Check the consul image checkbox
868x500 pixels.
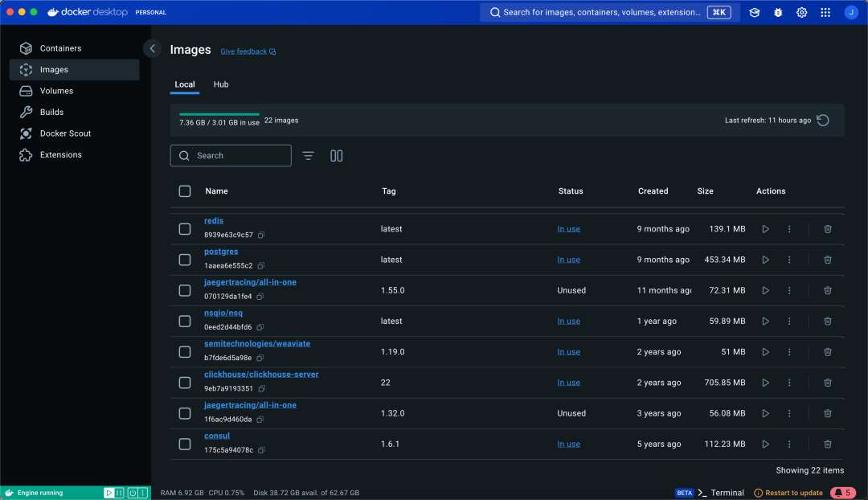point(185,444)
